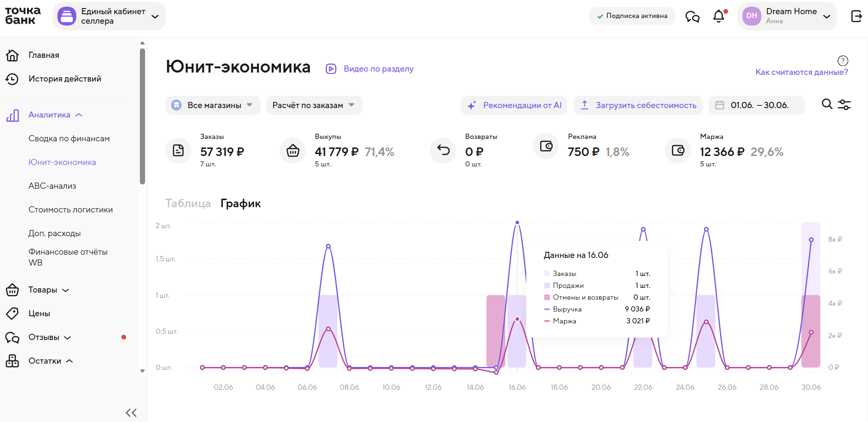This screenshot has width=868, height=422.
Task: Click the sidebar scrollbar thumb
Action: click(142, 116)
